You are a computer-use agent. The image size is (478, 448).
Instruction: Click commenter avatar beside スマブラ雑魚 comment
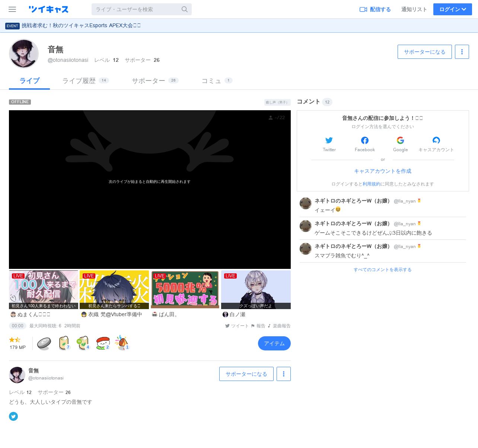[306, 249]
